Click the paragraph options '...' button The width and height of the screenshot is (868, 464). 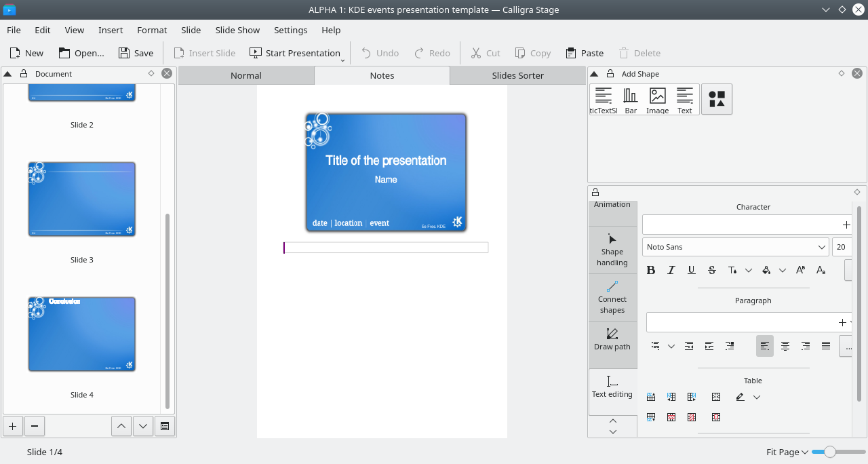(846, 346)
